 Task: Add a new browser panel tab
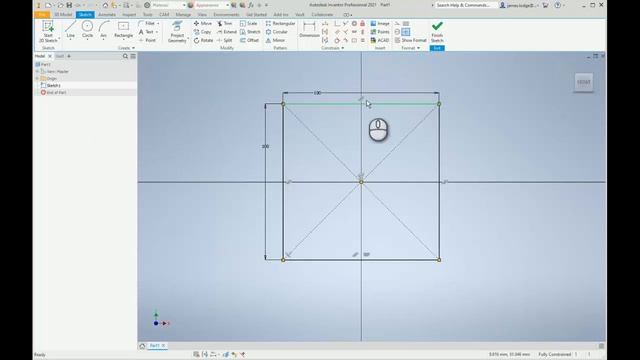(69, 56)
